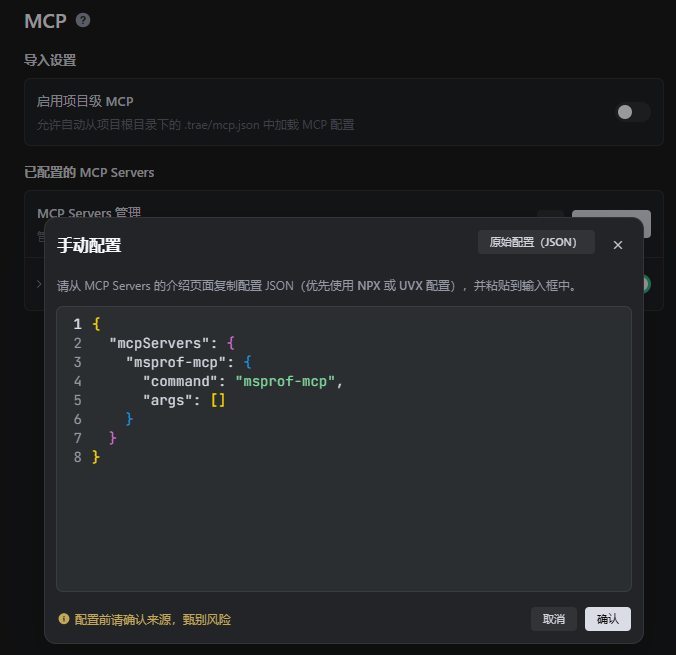Click the pink closing brace on line 7
676x655 pixels.
113,438
